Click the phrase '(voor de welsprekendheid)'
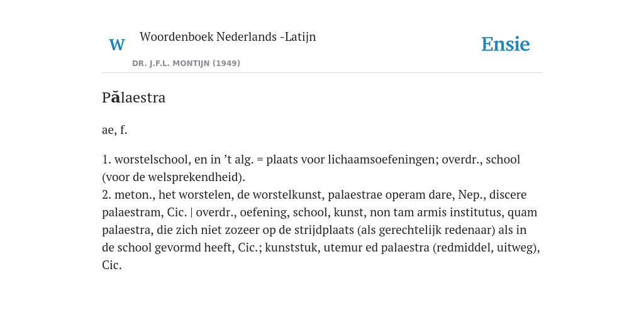This screenshot has height=322, width=644. [x=174, y=177]
